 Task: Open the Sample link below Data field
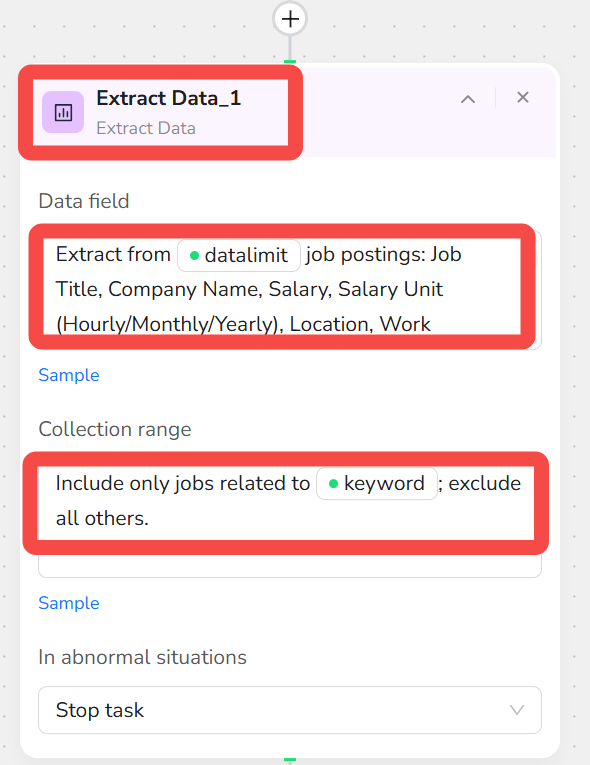pos(69,375)
